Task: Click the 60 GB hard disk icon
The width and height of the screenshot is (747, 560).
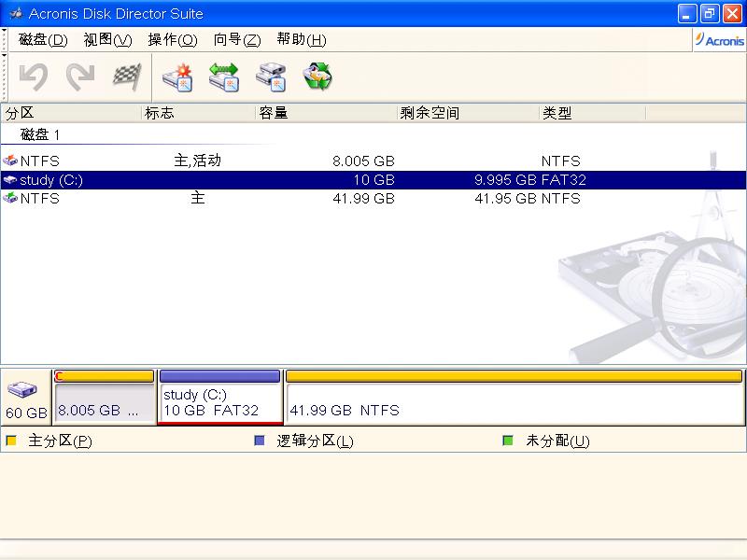Action: (22, 389)
